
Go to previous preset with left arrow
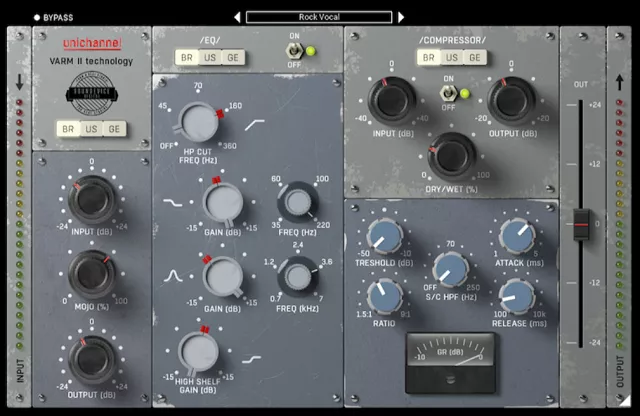click(x=237, y=17)
